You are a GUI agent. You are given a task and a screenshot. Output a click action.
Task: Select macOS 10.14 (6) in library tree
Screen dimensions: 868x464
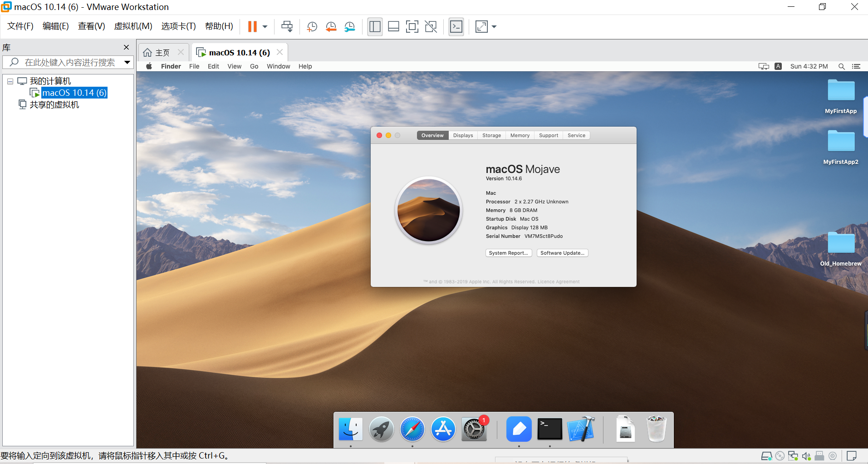(x=74, y=93)
